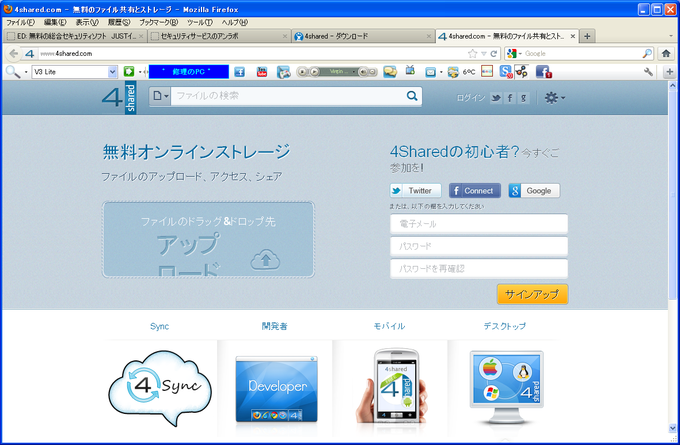
Task: Open the V3 Lite dropdown box
Action: pos(74,72)
